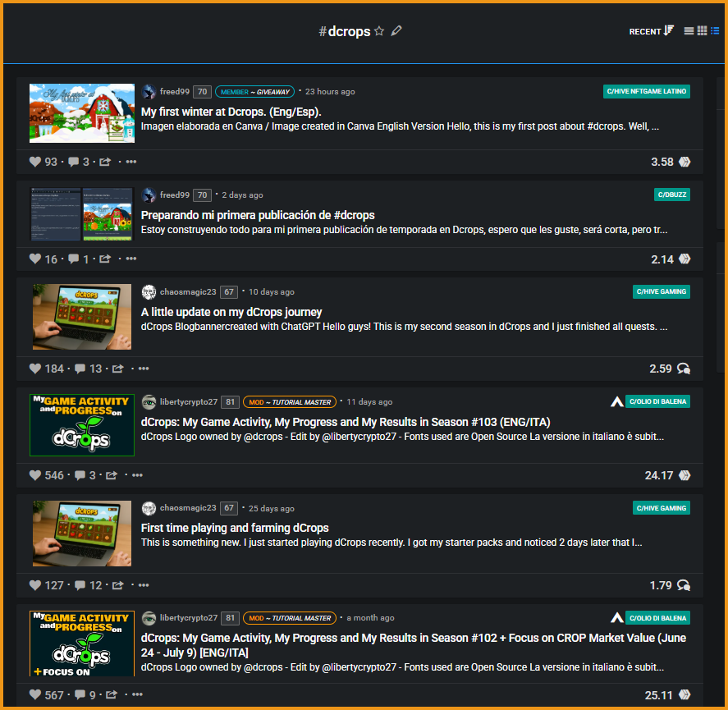Open laptop thumbnail of 'A little update' post
This screenshot has height=710, width=728.
click(x=82, y=317)
